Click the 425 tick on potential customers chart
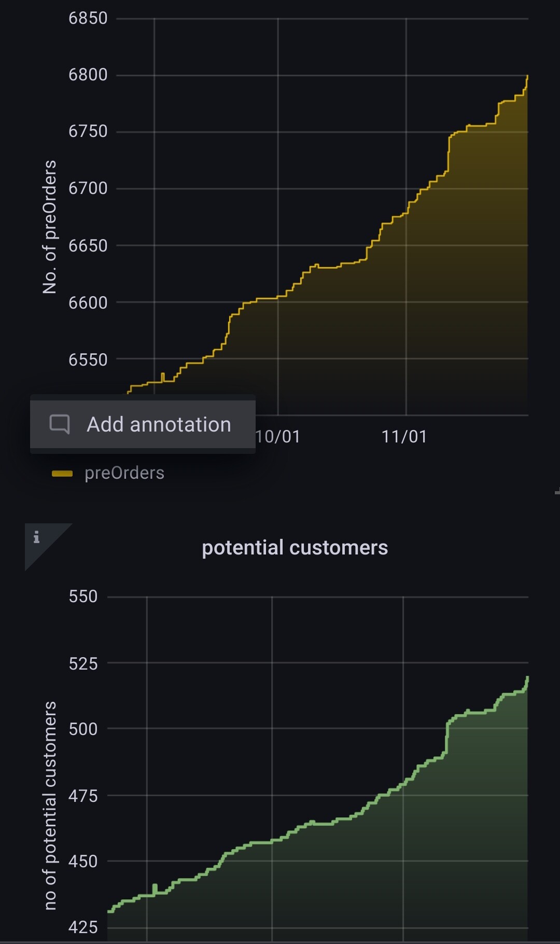Viewport: 560px width, 944px height. 83,927
